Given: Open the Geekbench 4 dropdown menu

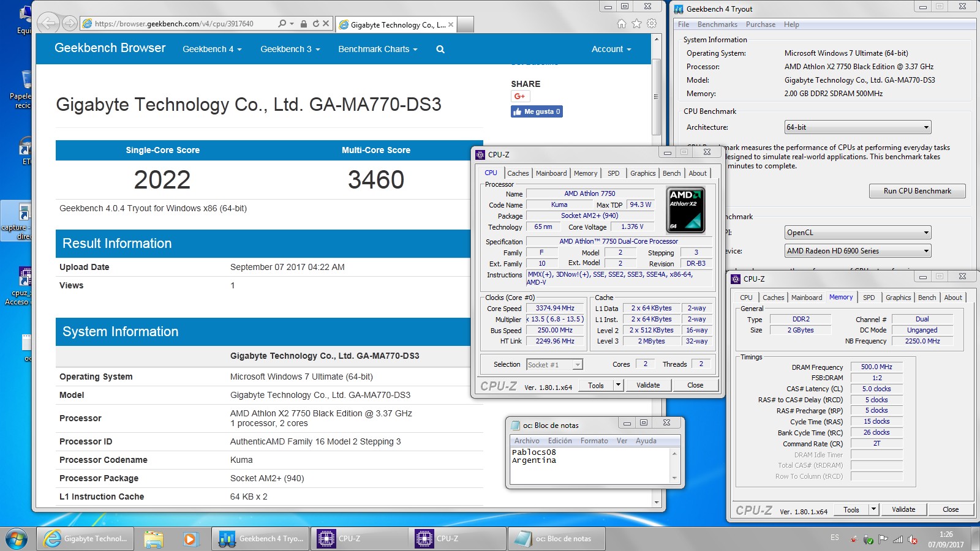Looking at the screenshot, I should 212,49.
